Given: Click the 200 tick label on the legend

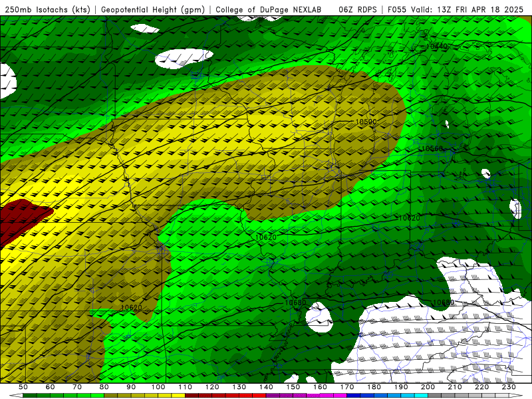Looking at the screenshot, I should [428, 387].
